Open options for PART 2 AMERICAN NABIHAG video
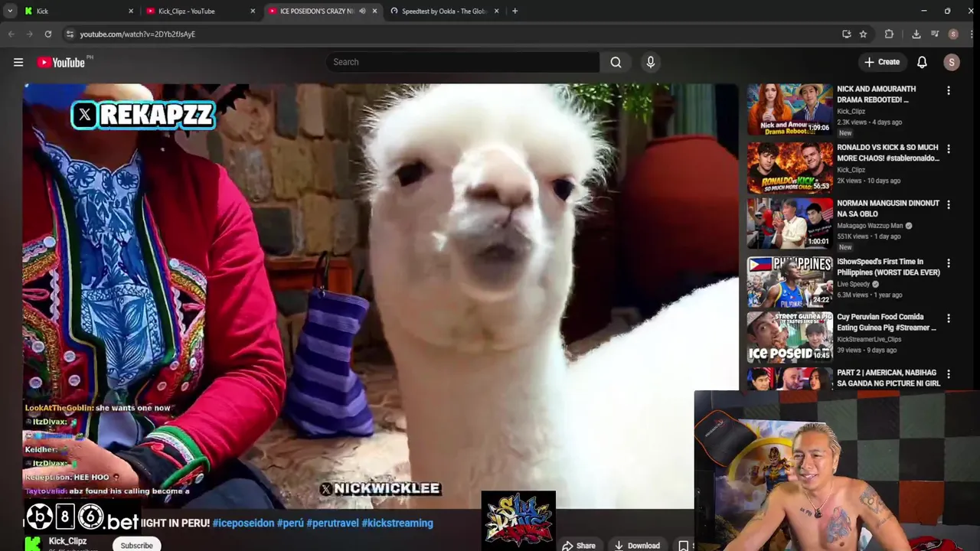The width and height of the screenshot is (980, 551). pos(949,374)
